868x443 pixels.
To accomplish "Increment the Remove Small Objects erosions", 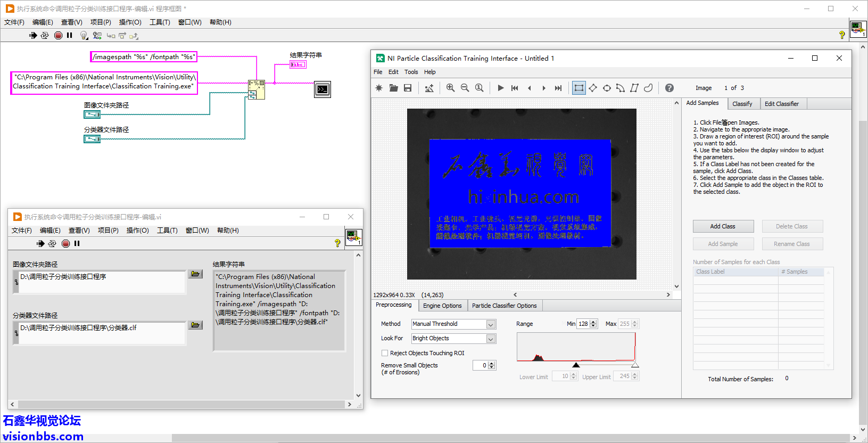I will click(x=492, y=363).
